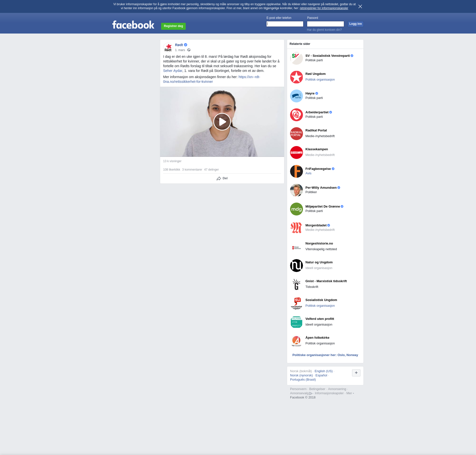This screenshot has height=455, width=476.
Task: Play the video in the post
Action: click(222, 122)
